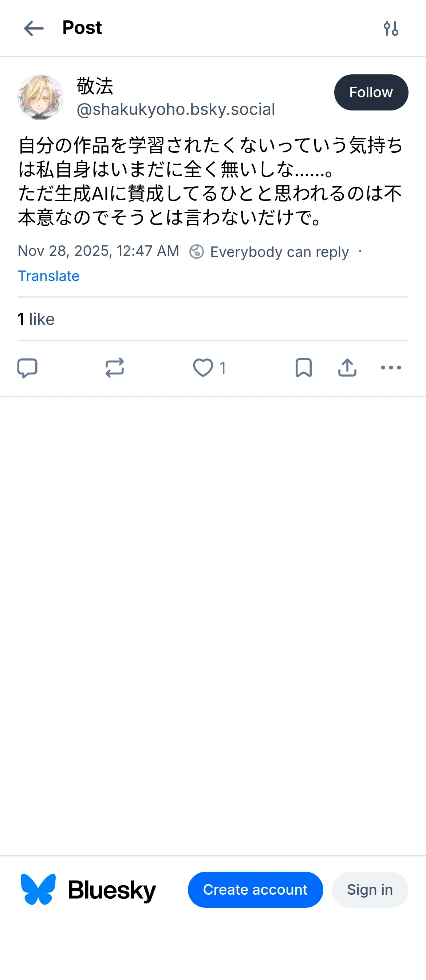The width and height of the screenshot is (426, 980).
Task: Follow the user 敬法
Action: (371, 93)
